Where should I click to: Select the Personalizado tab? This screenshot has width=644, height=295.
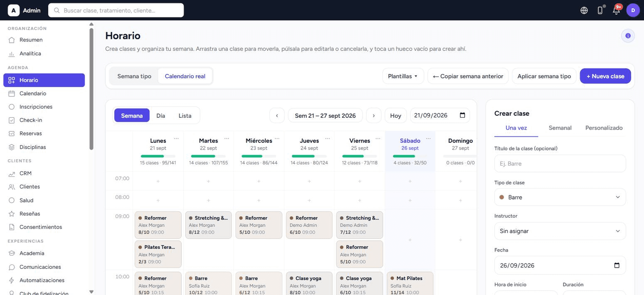(x=604, y=128)
